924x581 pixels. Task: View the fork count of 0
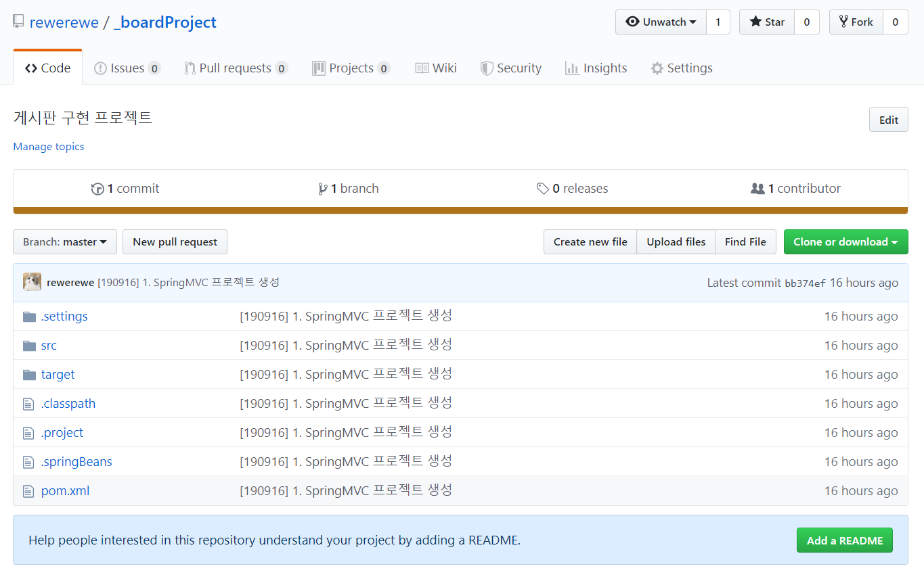coord(896,22)
